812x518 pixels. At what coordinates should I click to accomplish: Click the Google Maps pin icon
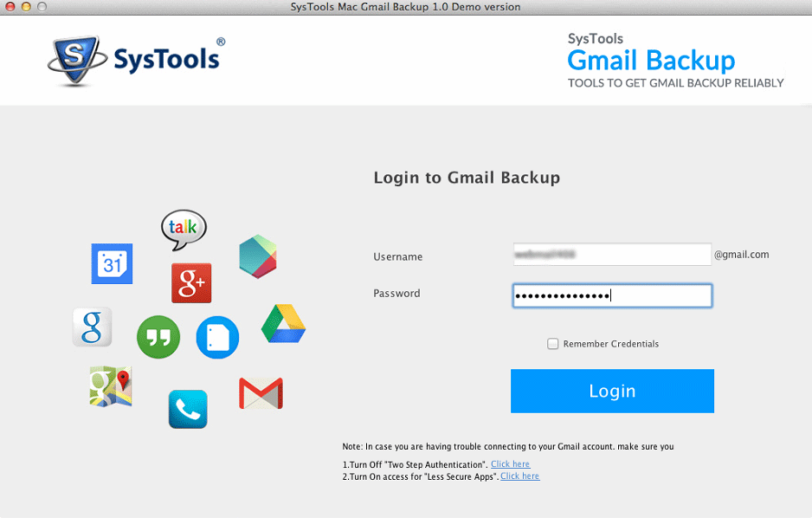[x=111, y=386]
